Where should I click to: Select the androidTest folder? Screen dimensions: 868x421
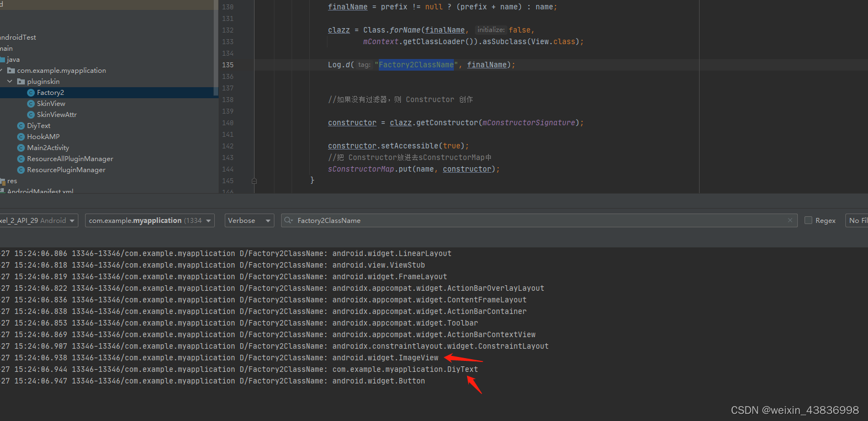18,38
